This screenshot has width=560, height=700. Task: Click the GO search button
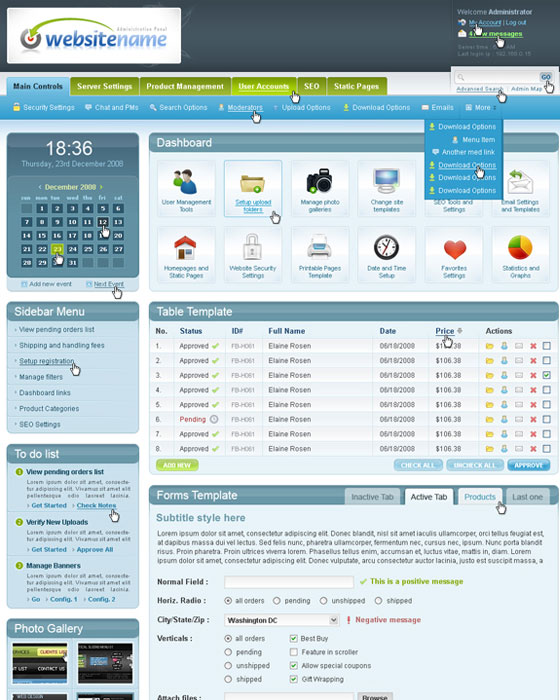pos(546,77)
